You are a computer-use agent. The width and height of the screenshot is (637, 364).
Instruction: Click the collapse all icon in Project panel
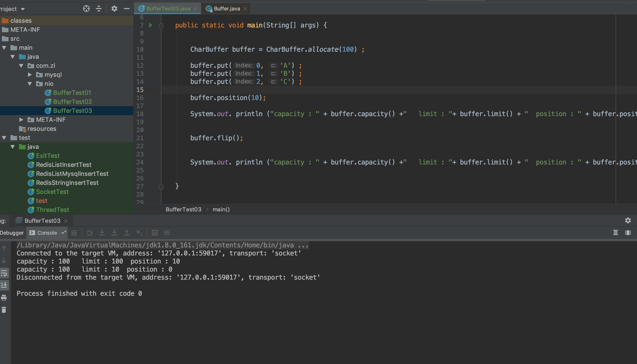tap(99, 9)
